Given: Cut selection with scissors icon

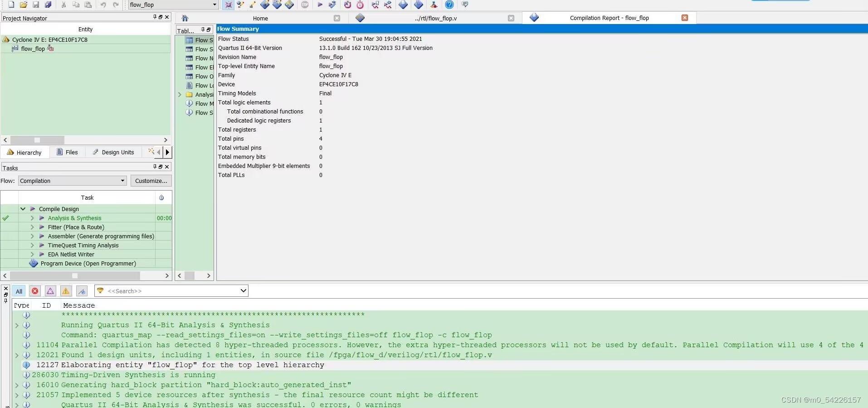Looking at the screenshot, I should 64,5.
